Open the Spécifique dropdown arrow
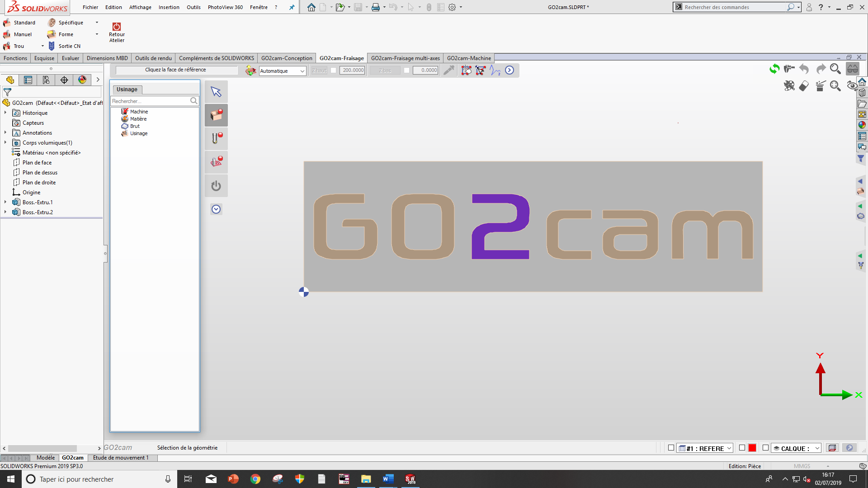The image size is (868, 488). tap(97, 23)
